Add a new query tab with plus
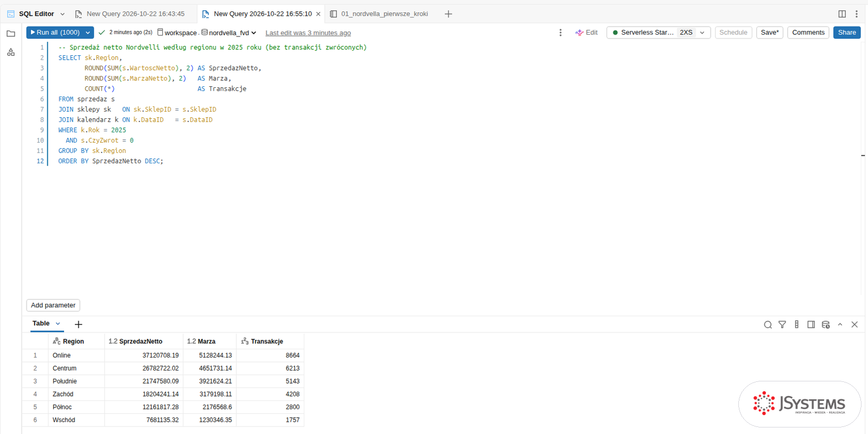This screenshot has width=868, height=434. (448, 14)
